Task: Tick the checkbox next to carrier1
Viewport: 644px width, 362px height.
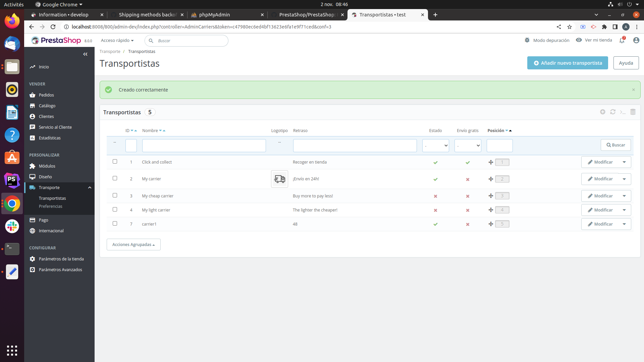Action: click(115, 223)
